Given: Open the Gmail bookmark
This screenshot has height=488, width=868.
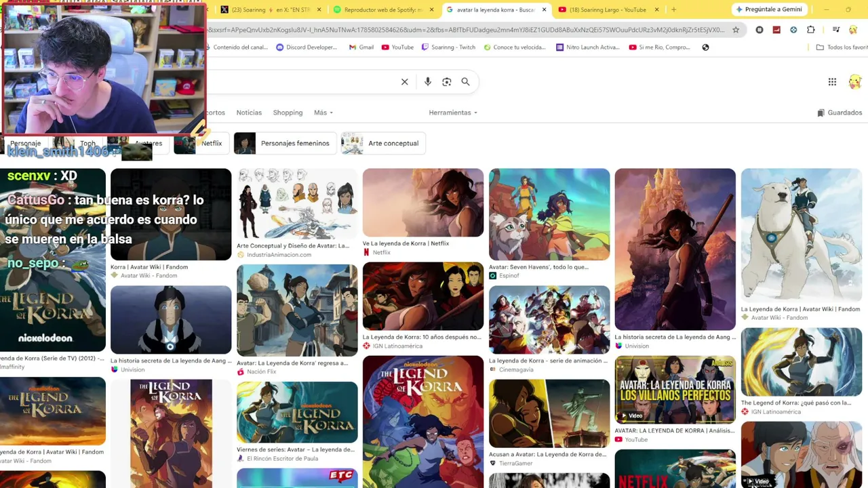Looking at the screenshot, I should point(361,47).
